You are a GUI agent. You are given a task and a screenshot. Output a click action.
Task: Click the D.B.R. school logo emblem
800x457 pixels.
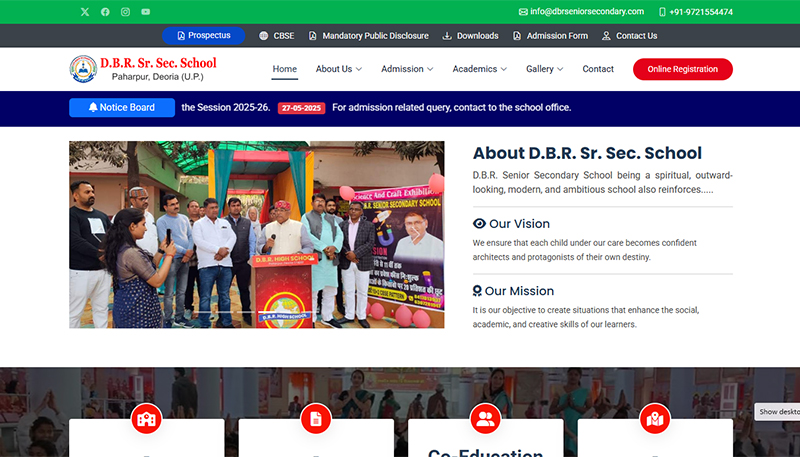click(83, 69)
